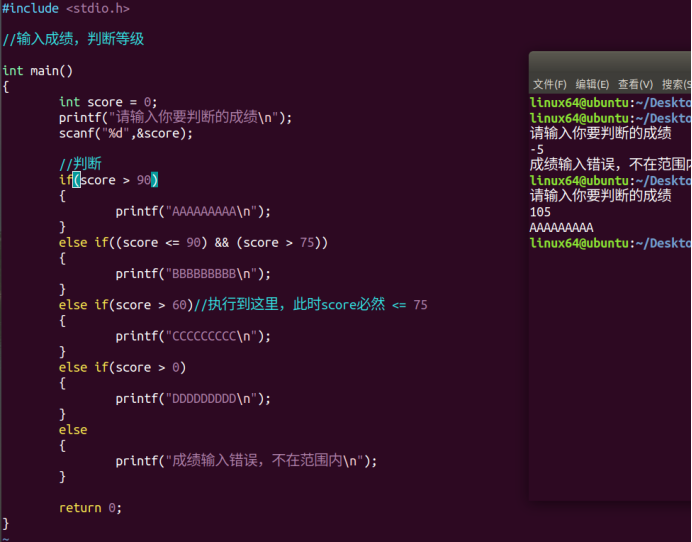Click terminal output value 105
692x542 pixels.
(x=540, y=212)
